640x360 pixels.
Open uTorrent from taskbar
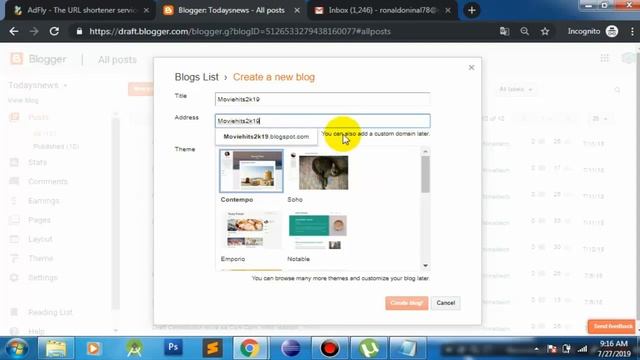tap(369, 348)
